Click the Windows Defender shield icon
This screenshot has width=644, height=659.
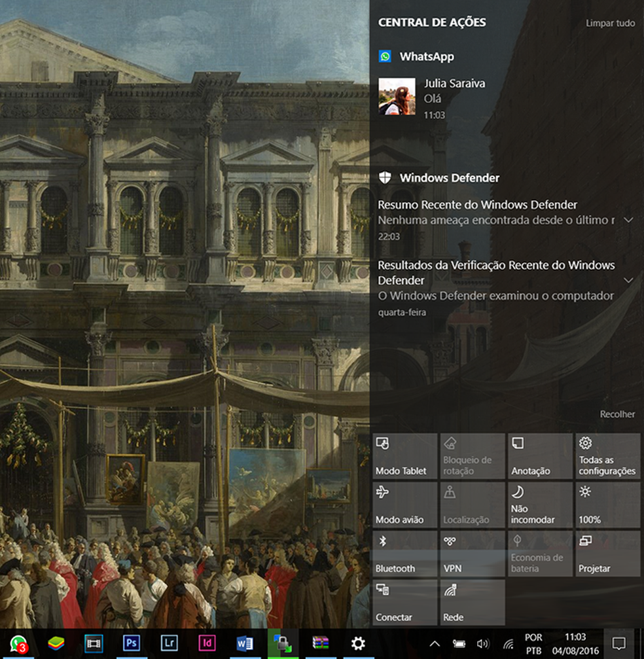pos(385,178)
